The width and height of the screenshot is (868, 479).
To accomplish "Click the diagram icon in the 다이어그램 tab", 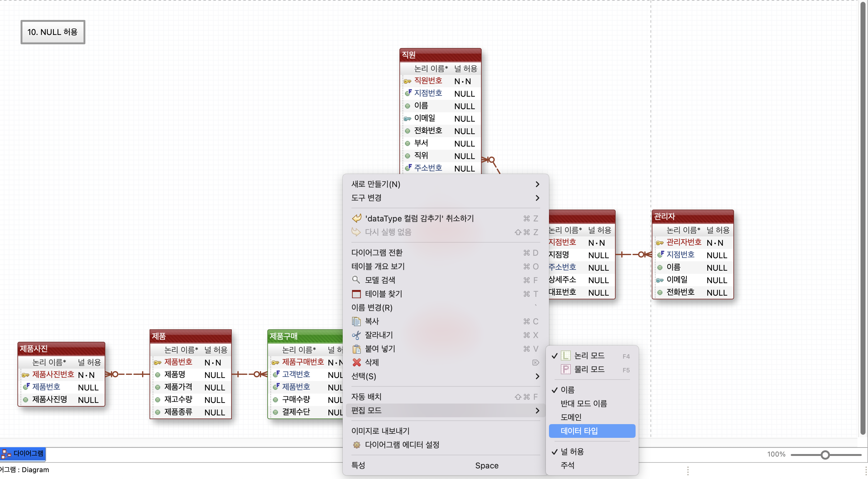I will click(5, 454).
